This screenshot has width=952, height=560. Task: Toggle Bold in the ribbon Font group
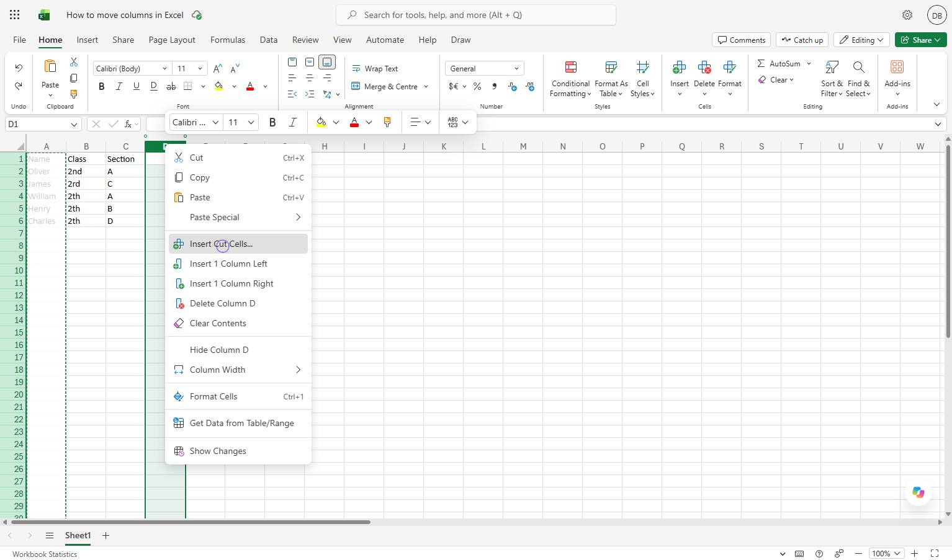tap(102, 86)
